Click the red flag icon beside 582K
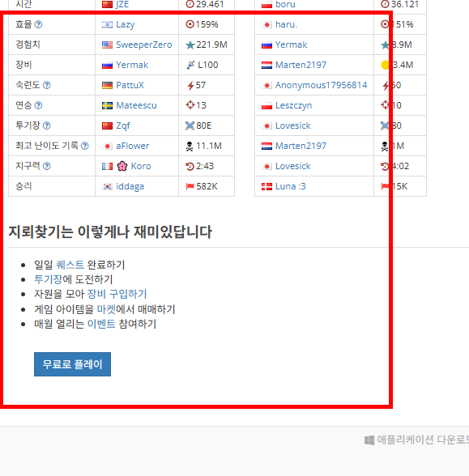This screenshot has height=476, width=469. 190,186
